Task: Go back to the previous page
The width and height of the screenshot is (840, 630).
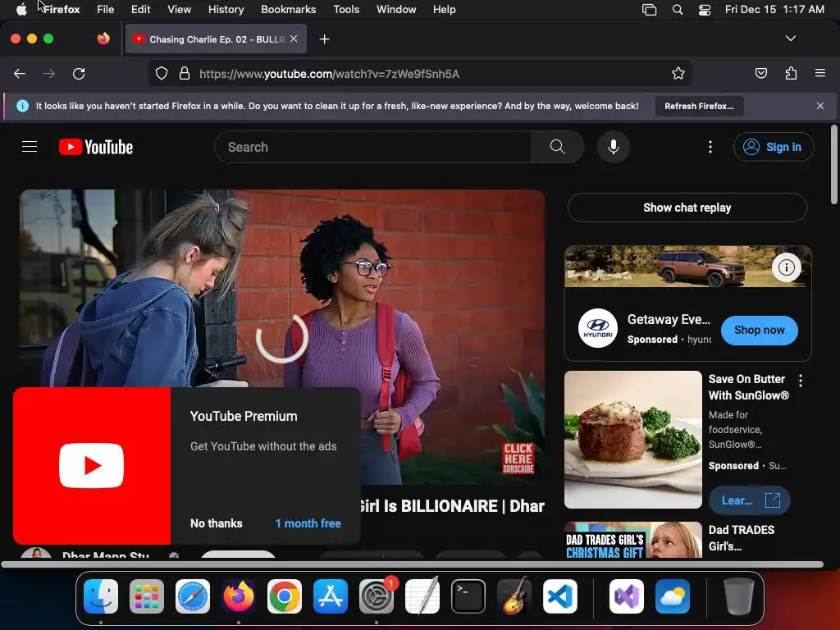Action: tap(20, 74)
